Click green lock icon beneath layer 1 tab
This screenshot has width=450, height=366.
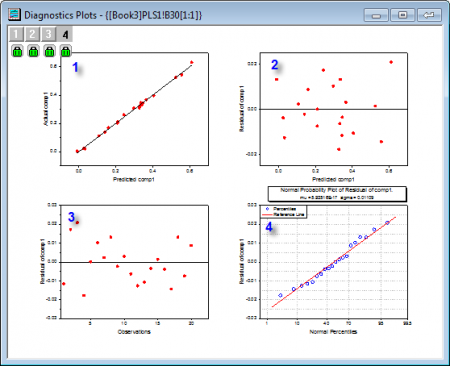point(17,51)
